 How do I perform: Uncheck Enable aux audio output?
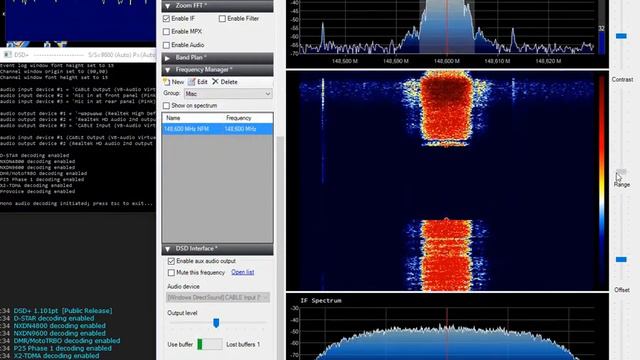click(171, 261)
